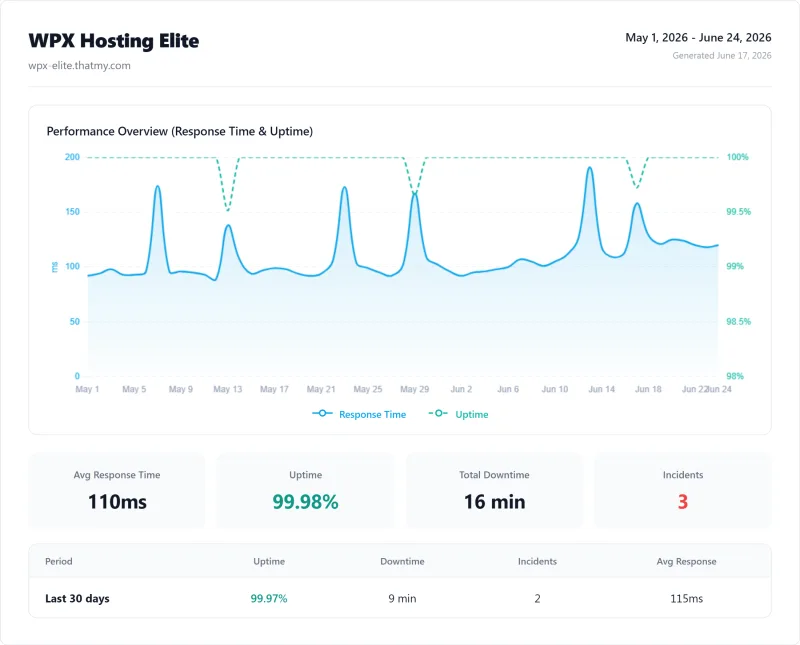The image size is (800, 645).
Task: Open the wpx-elite.thatmy.com URL text
Action: 80,65
